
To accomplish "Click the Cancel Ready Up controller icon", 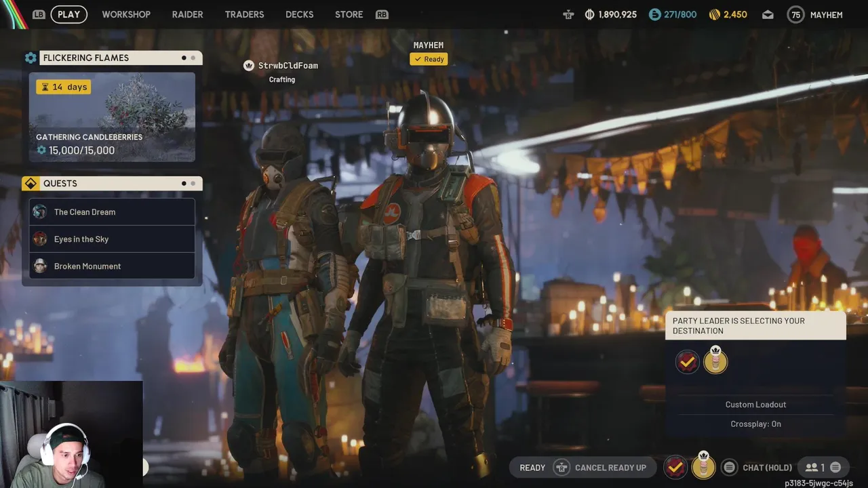I will tap(561, 468).
